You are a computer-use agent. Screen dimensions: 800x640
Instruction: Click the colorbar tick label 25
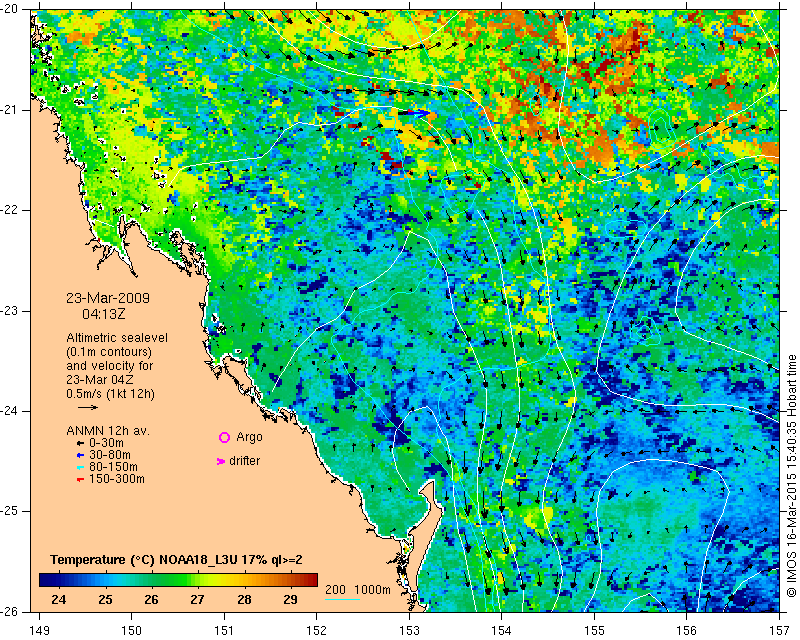pyautogui.click(x=105, y=600)
